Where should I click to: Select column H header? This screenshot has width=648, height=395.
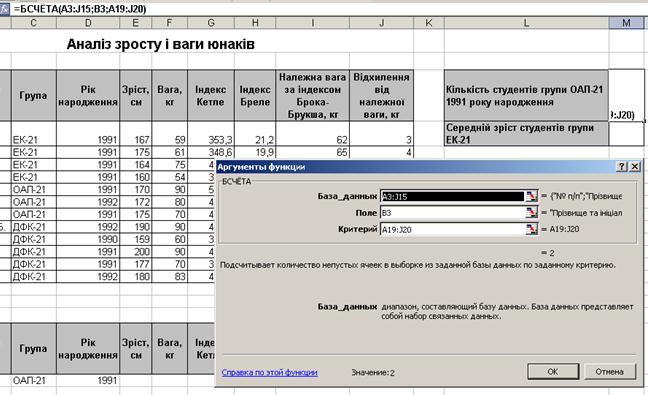(255, 23)
